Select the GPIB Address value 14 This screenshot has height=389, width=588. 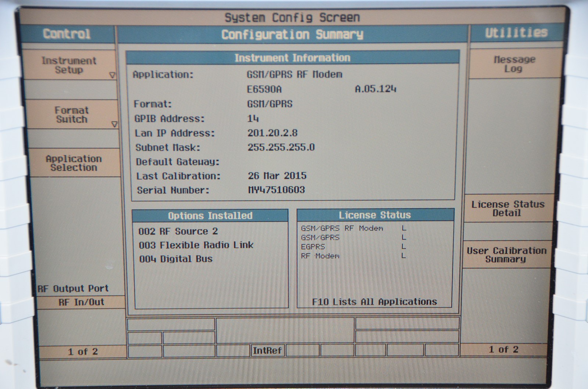[253, 119]
